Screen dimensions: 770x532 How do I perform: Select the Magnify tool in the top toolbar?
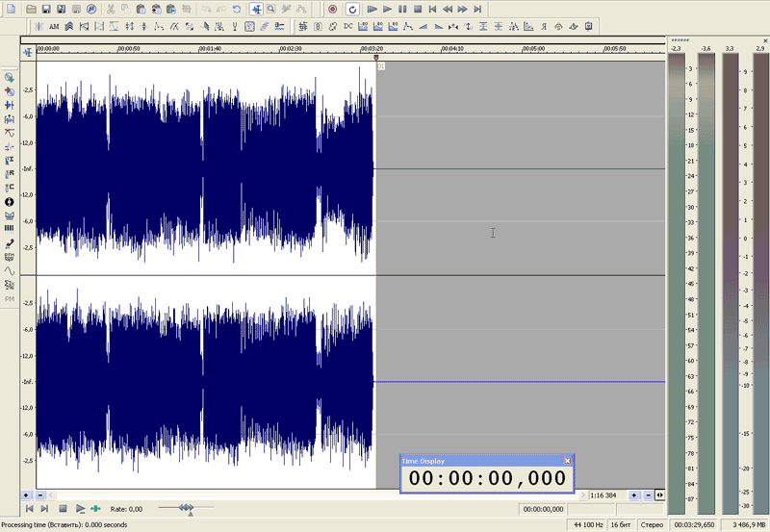pyautogui.click(x=272, y=9)
